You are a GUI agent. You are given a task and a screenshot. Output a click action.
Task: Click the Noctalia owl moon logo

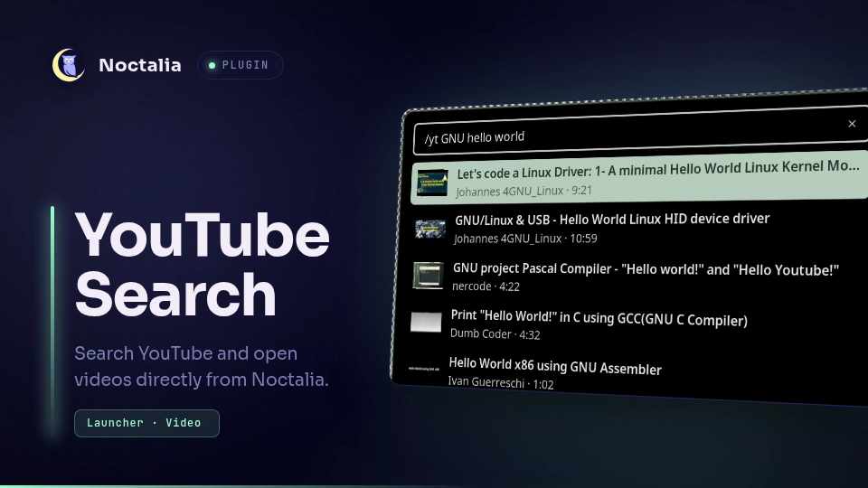(x=69, y=65)
